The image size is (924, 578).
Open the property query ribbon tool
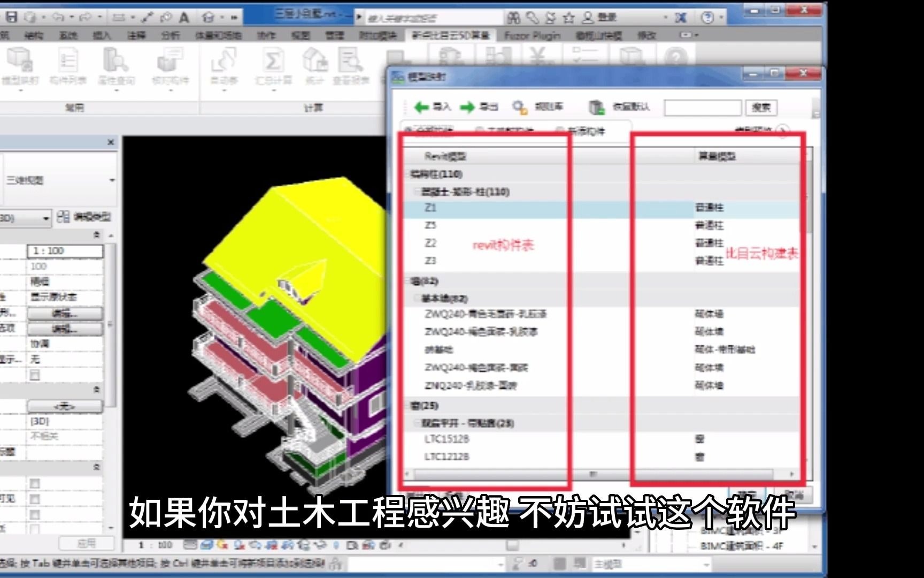116,66
